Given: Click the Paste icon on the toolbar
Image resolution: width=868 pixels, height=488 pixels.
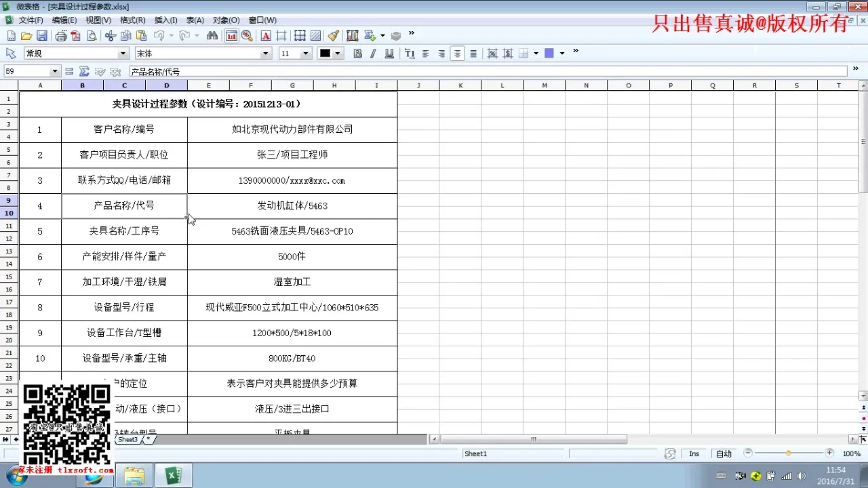Looking at the screenshot, I should click(140, 36).
